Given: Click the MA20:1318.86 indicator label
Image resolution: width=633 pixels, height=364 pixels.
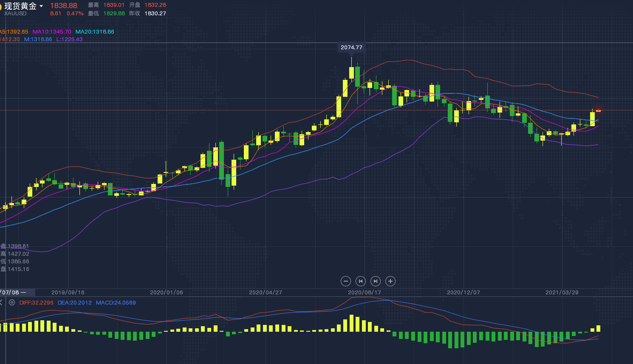Looking at the screenshot, I should [x=95, y=32].
